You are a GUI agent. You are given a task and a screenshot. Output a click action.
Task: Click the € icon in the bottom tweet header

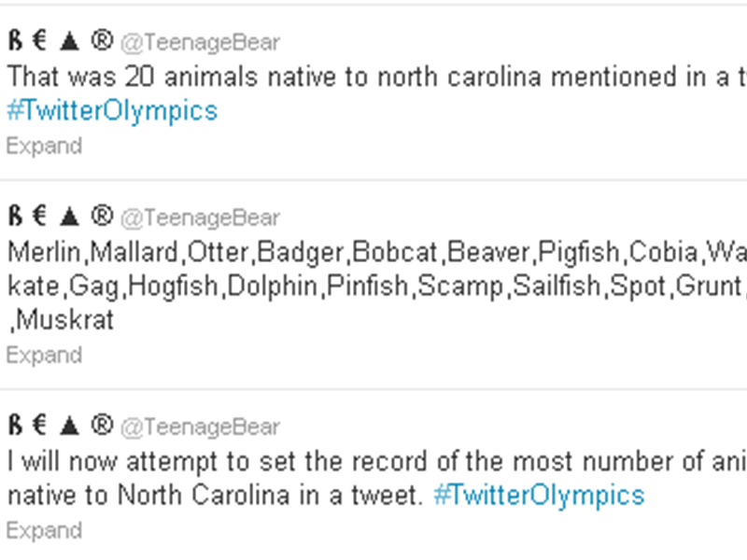click(38, 427)
